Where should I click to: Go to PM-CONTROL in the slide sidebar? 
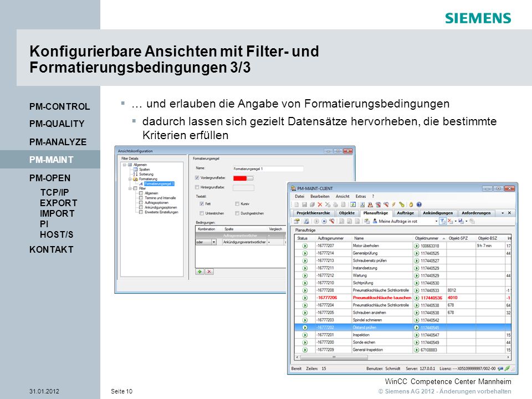point(59,106)
